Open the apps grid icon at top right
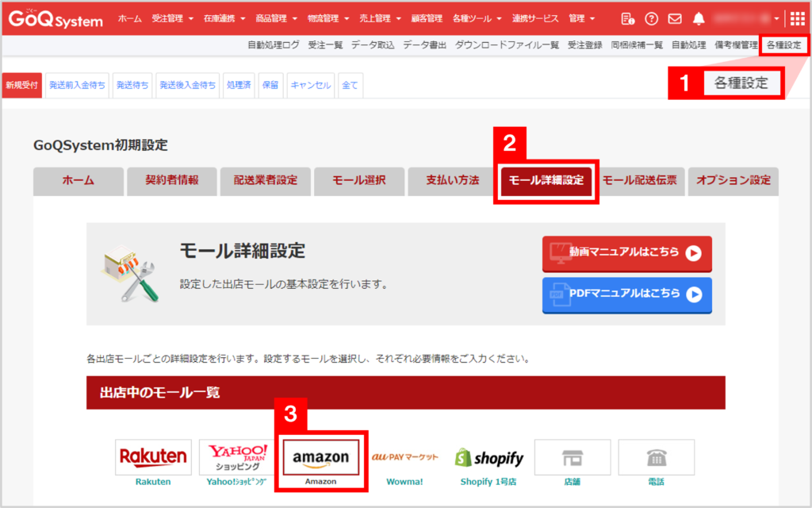The width and height of the screenshot is (812, 508). [796, 17]
